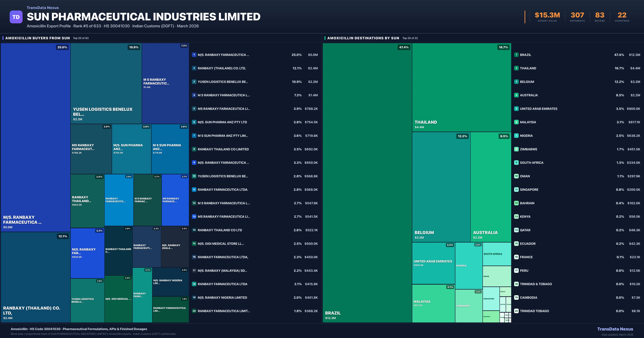Select the Yusen Logistics Benelux $2.2M block
Screen dimensions: 644x338
click(x=106, y=83)
